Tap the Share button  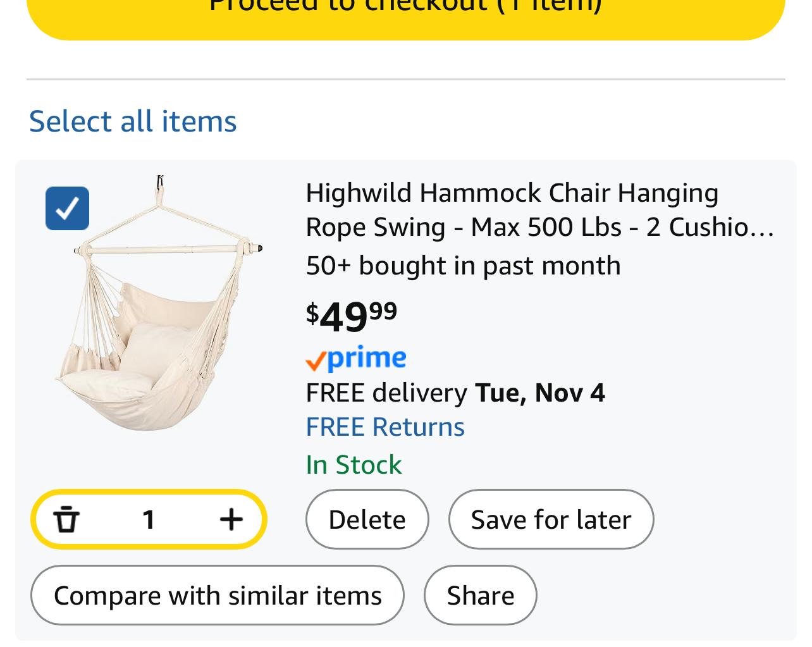480,595
